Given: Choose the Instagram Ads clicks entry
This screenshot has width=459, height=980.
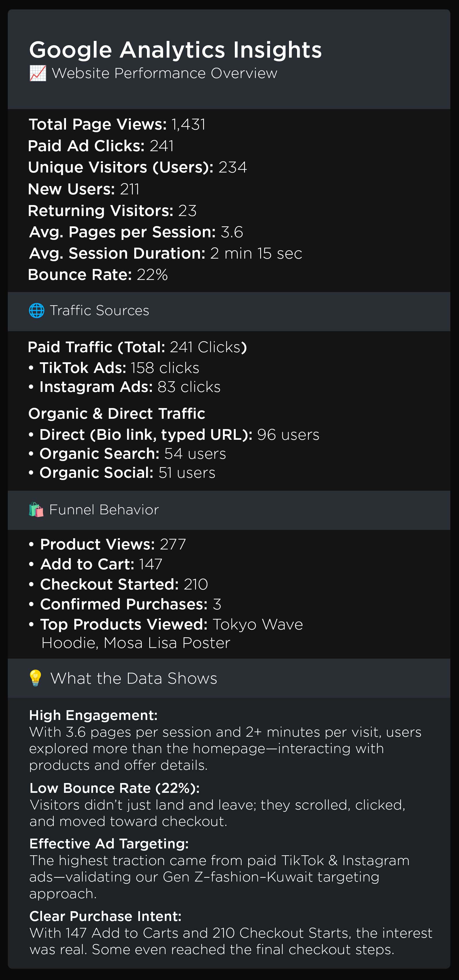Looking at the screenshot, I should [130, 387].
